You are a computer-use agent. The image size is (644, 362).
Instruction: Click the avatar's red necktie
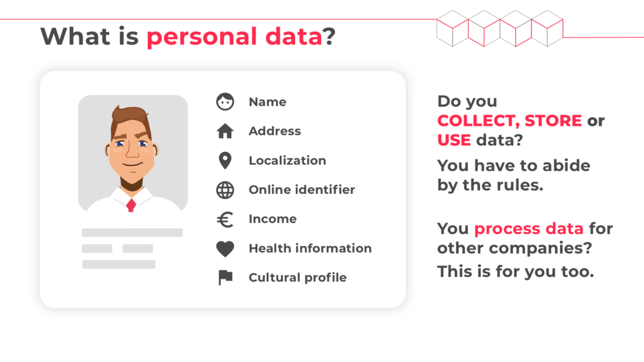click(x=131, y=205)
